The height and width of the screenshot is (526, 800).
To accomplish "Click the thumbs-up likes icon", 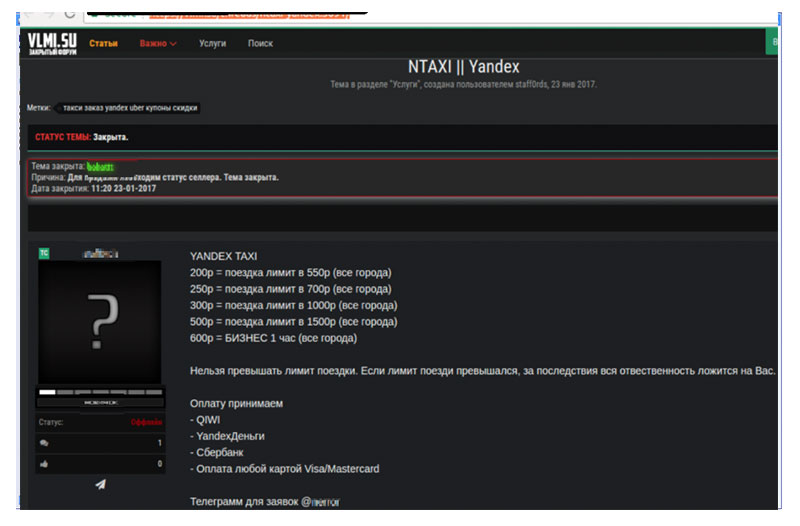I will tap(44, 464).
